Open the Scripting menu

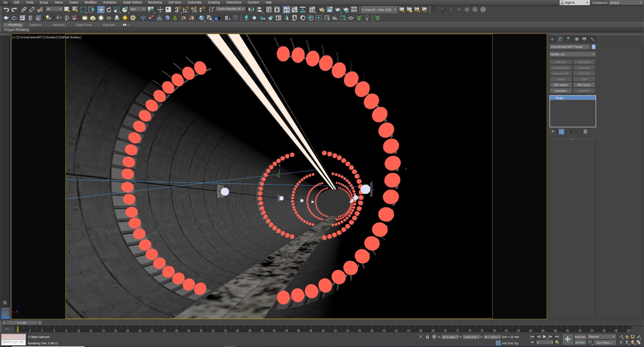[214, 2]
